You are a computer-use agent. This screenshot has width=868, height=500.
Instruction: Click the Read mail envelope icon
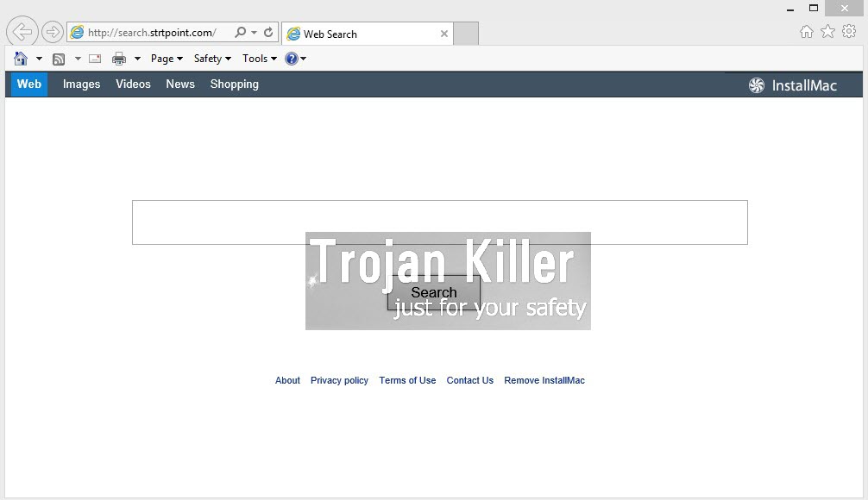coord(95,59)
